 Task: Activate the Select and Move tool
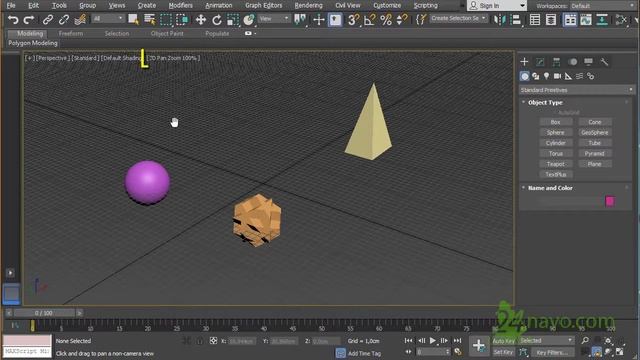[x=200, y=19]
